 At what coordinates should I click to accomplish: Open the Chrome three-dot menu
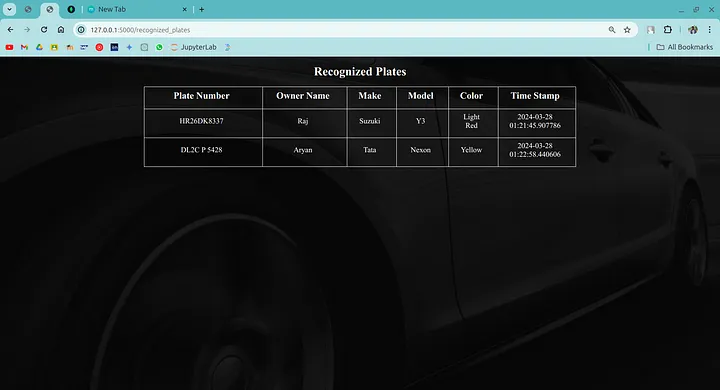[709, 30]
